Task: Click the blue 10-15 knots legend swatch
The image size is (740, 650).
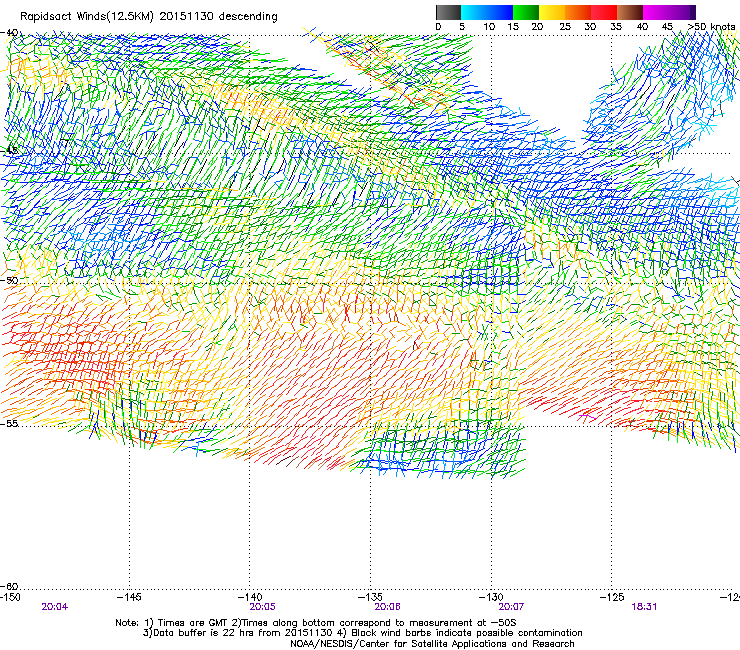Action: click(x=500, y=12)
